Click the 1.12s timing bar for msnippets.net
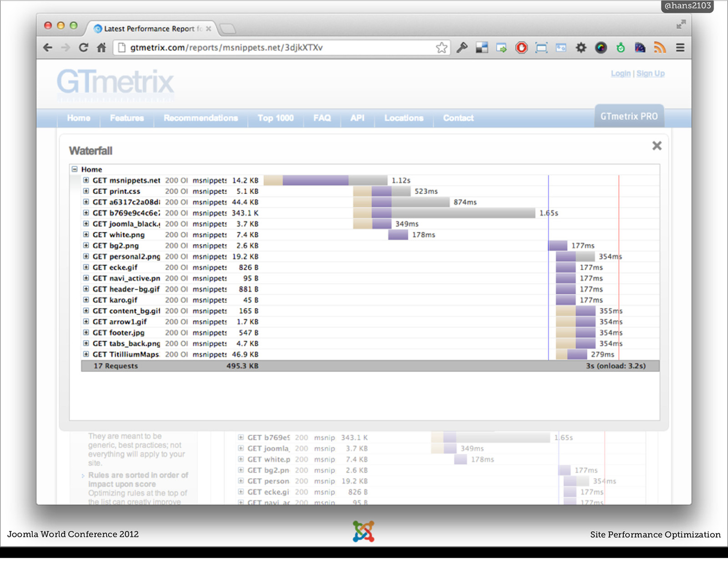 click(x=325, y=180)
